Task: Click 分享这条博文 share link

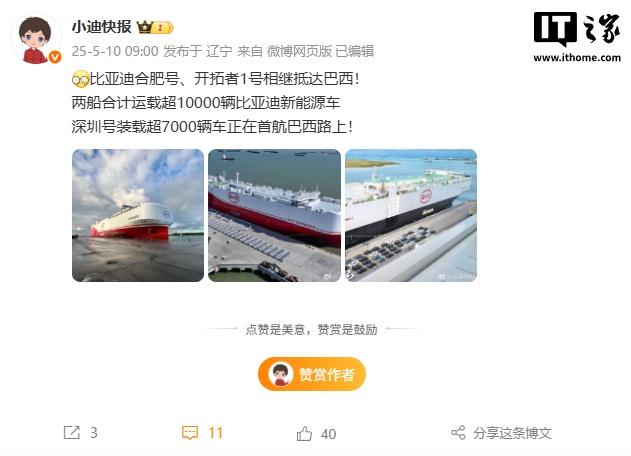Action: click(512, 433)
